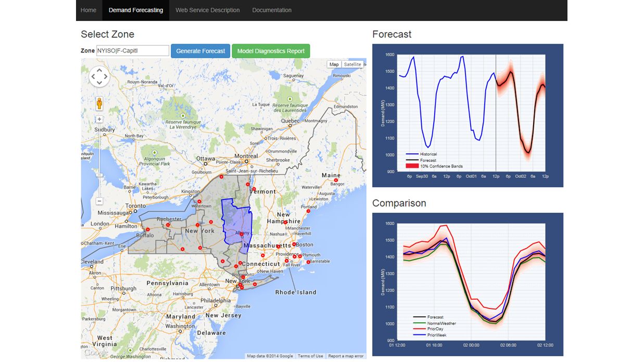Viewport: 644px width, 362px height.
Task: Open the Web Service Description page
Action: tap(207, 10)
